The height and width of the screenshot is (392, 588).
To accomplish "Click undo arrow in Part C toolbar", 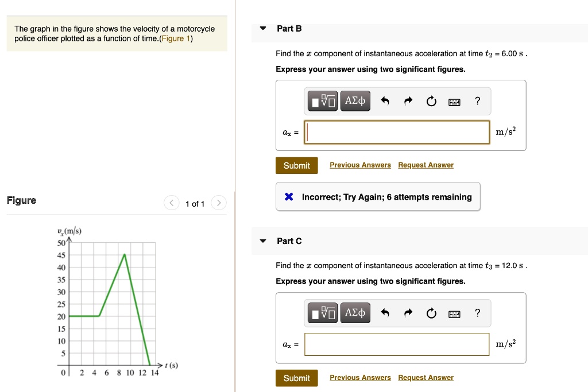I will click(385, 313).
